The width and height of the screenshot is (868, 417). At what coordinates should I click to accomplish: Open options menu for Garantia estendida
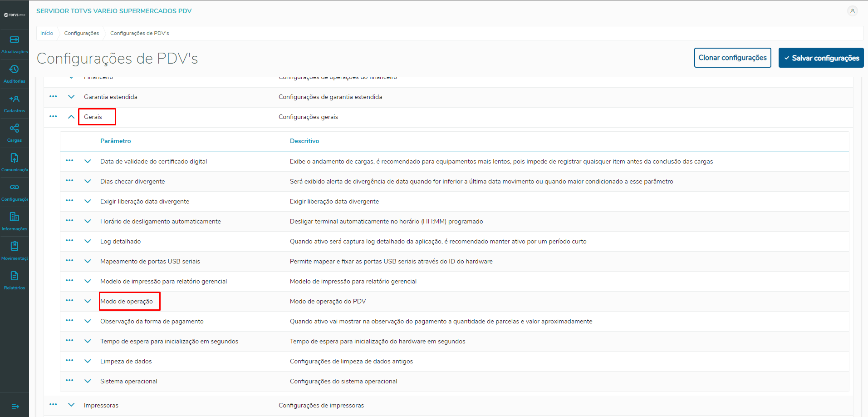(53, 97)
